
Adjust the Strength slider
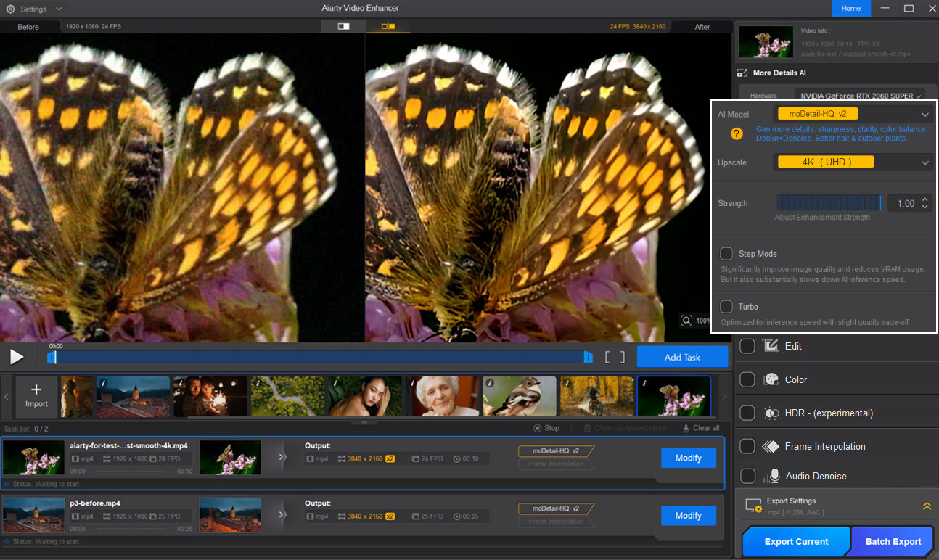click(829, 203)
